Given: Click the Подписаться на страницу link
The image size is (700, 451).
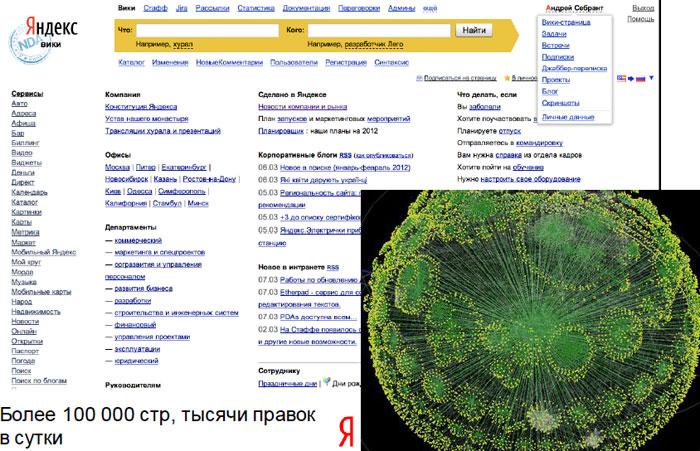Looking at the screenshot, I should click(460, 78).
